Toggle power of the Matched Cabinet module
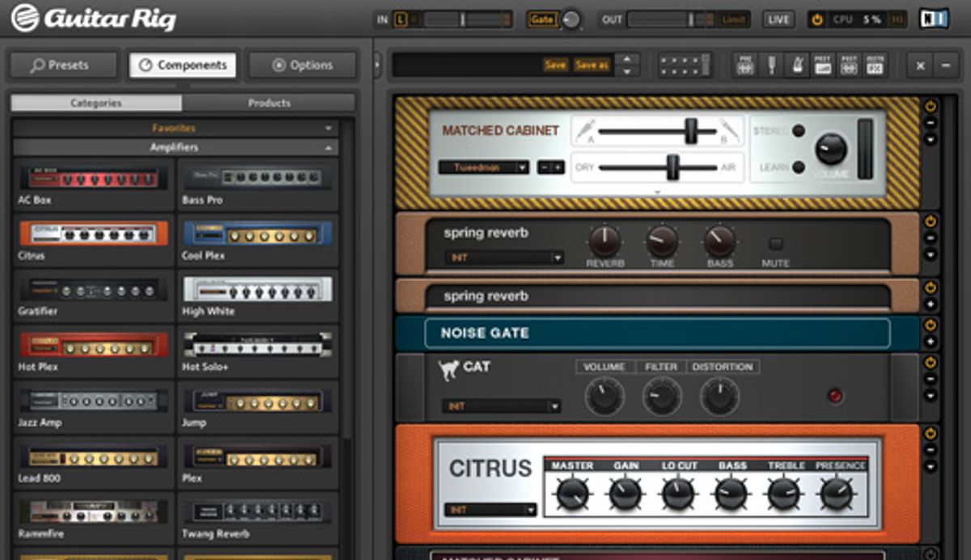This screenshot has width=971, height=560. point(930,106)
